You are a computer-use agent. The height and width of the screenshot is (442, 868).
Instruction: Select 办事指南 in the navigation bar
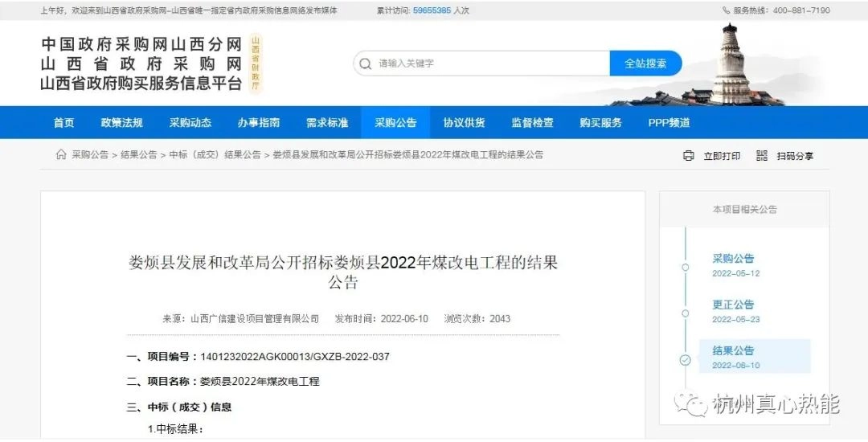(259, 123)
